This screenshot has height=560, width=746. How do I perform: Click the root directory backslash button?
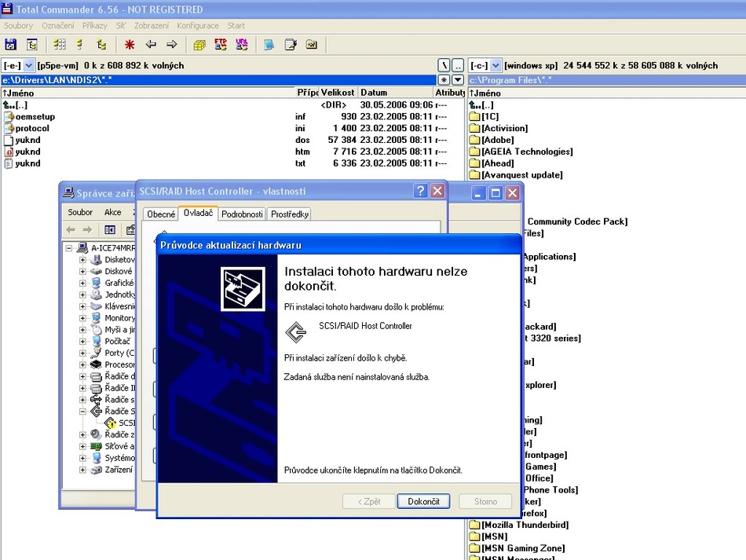pyautogui.click(x=444, y=65)
